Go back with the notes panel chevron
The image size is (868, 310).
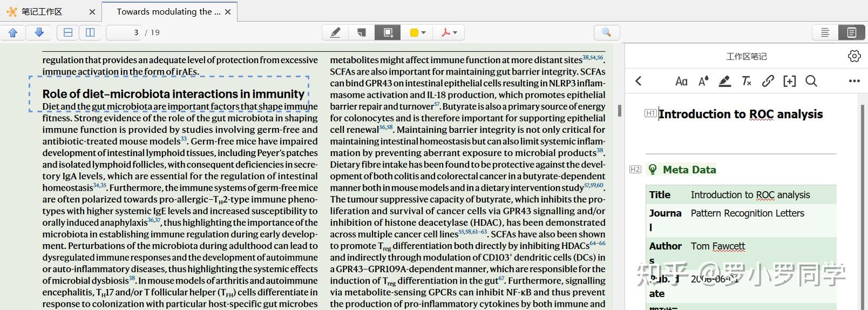(639, 81)
